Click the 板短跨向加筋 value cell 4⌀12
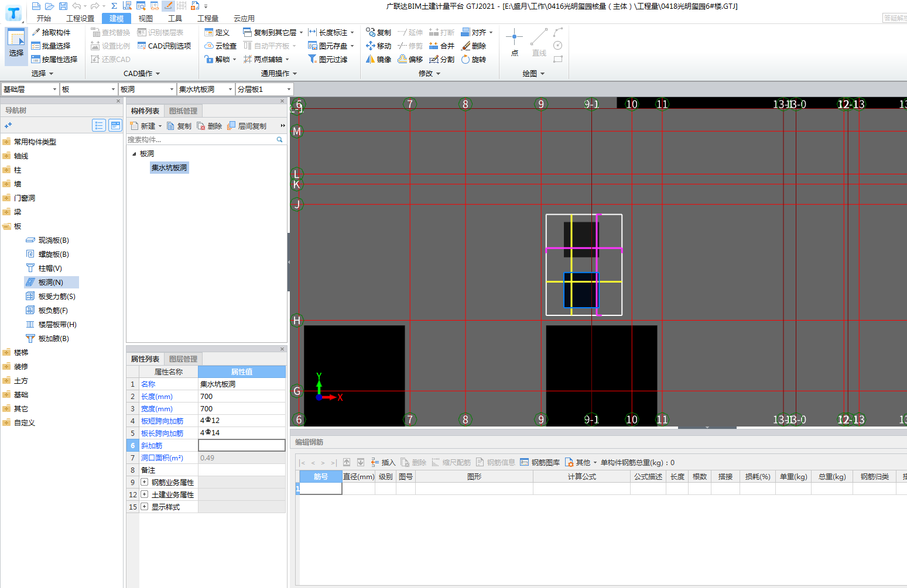The image size is (907, 588). click(x=242, y=421)
